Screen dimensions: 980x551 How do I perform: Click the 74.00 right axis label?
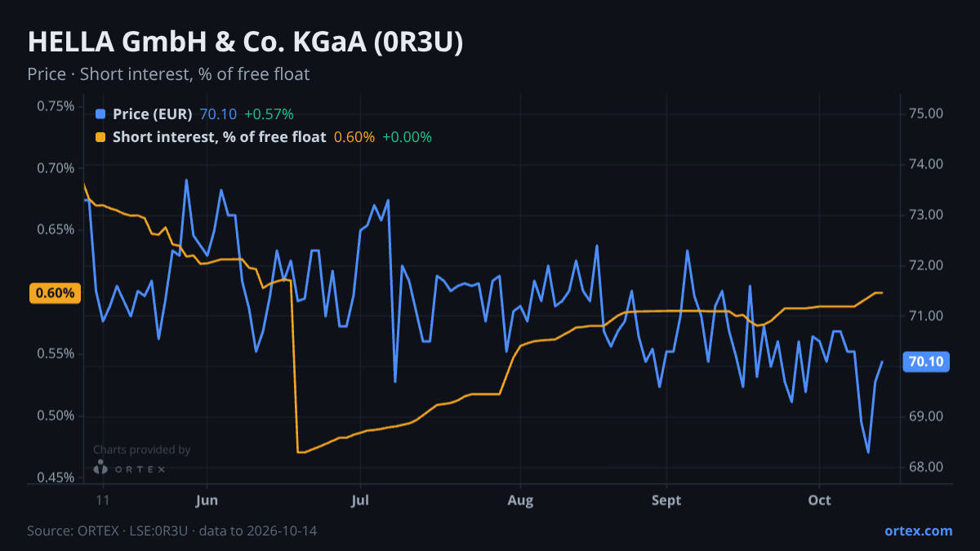coord(925,164)
